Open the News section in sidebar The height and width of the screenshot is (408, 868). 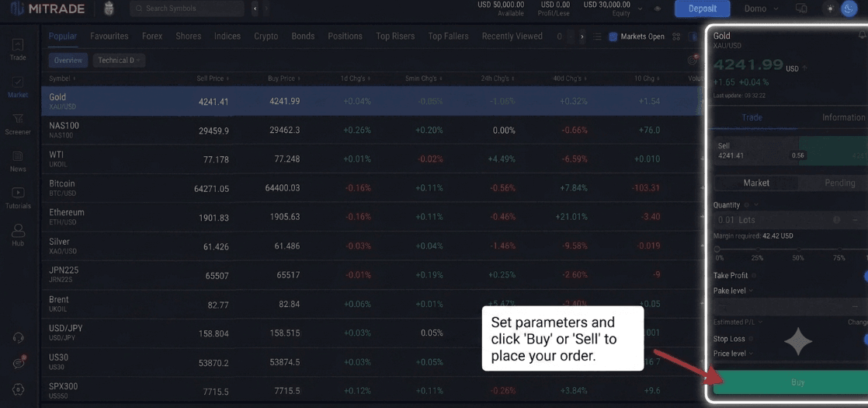point(18,162)
